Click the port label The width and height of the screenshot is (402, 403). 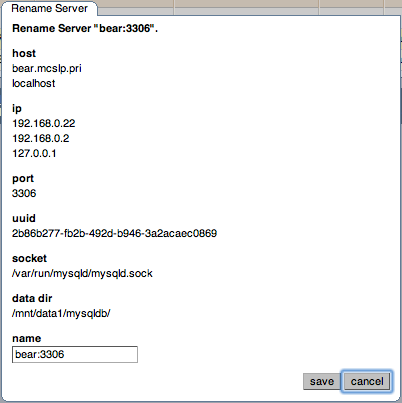23,179
